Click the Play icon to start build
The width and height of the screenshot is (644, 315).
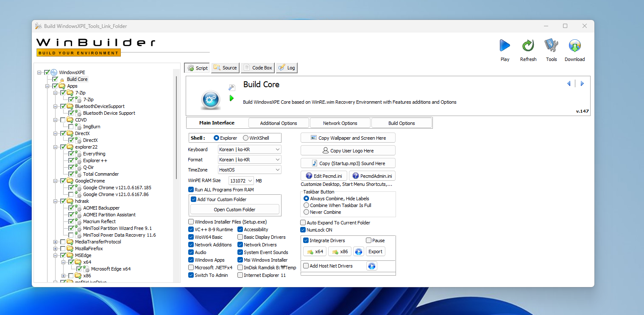505,45
